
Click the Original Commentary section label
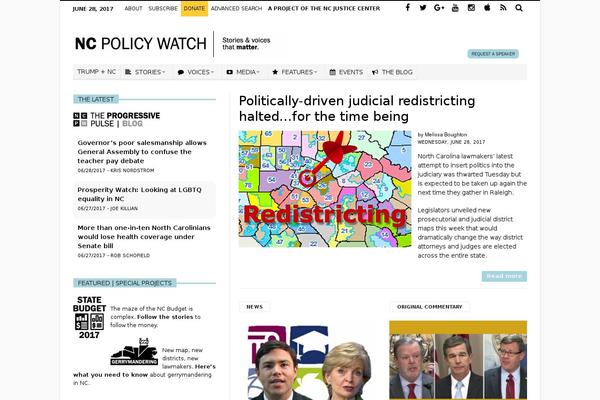(x=429, y=307)
